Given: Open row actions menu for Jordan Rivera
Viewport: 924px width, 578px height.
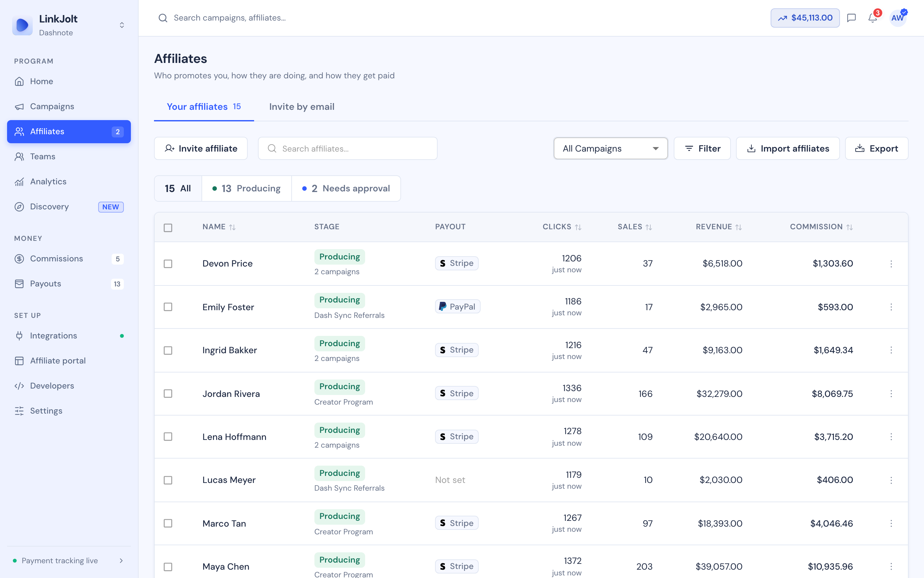Looking at the screenshot, I should (891, 394).
